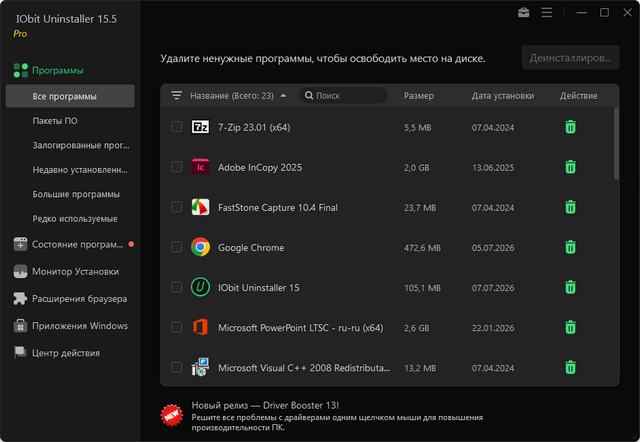Check the Microsoft PowerPoint LTSC checkbox
The height and width of the screenshot is (442, 640).
click(x=176, y=327)
